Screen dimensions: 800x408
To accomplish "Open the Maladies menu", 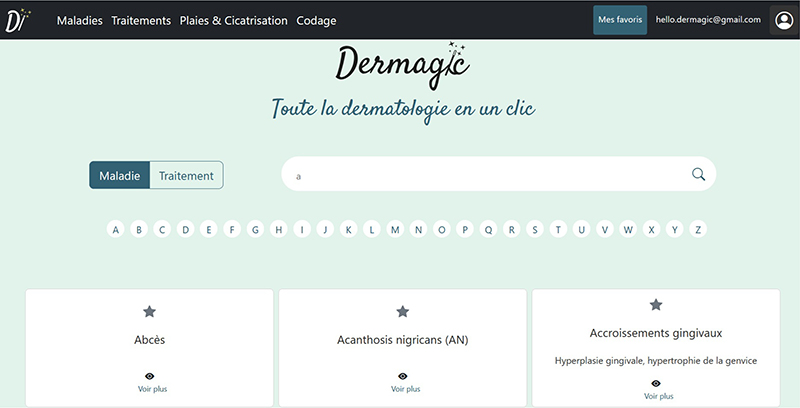I will point(80,21).
